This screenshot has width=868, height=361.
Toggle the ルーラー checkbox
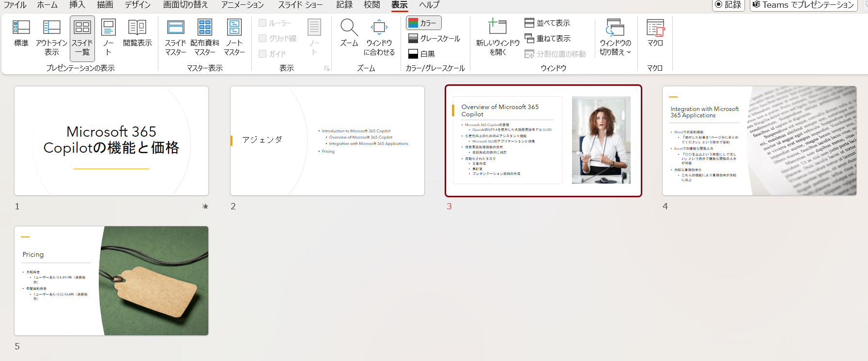263,23
